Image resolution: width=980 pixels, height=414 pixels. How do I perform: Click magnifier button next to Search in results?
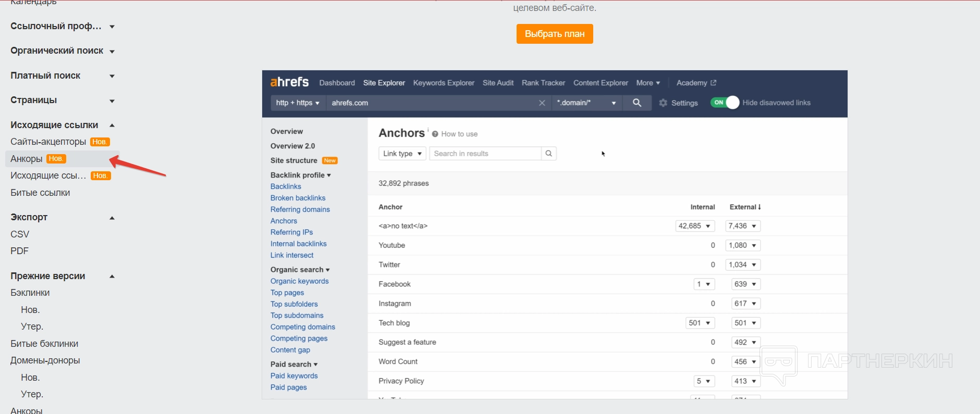tap(549, 154)
